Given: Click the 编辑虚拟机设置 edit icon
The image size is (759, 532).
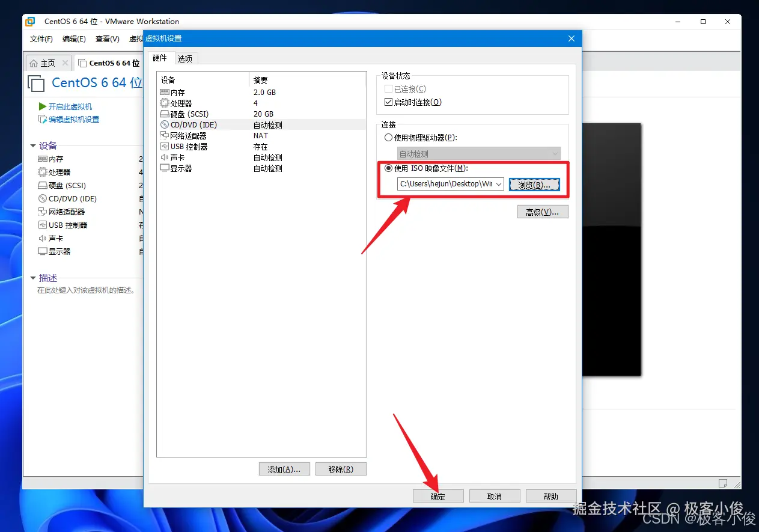Looking at the screenshot, I should click(x=43, y=119).
